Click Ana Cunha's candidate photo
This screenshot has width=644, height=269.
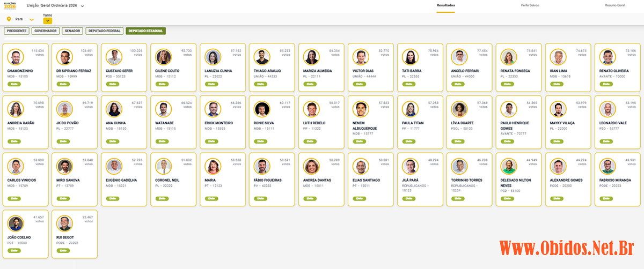tap(114, 109)
